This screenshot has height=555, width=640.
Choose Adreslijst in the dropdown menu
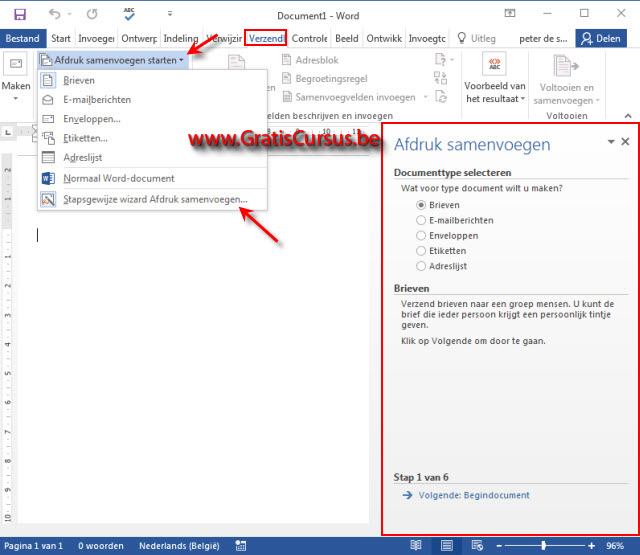(152, 157)
